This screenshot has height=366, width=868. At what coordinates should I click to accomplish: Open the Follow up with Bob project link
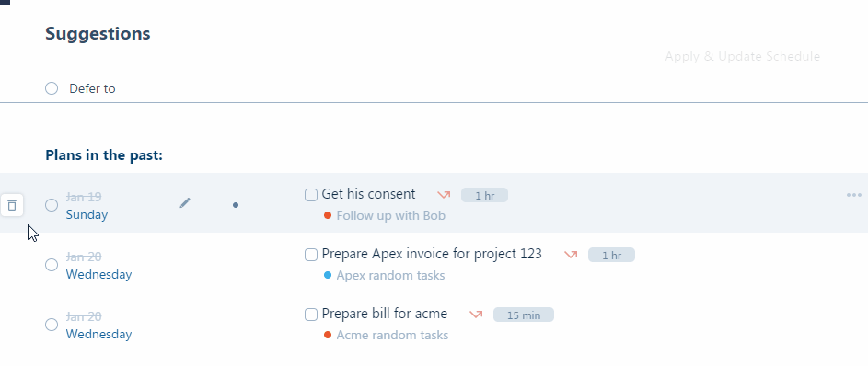[x=391, y=215]
